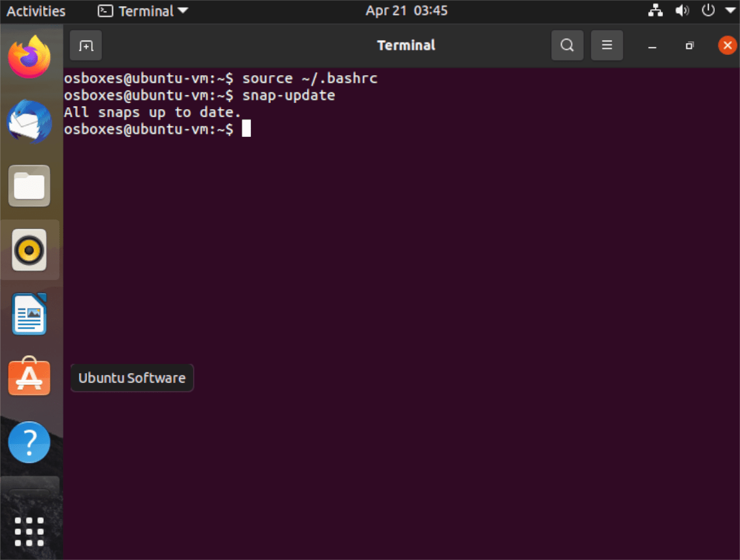Place cursor at the terminal prompt
740x560 pixels.
tap(248, 128)
